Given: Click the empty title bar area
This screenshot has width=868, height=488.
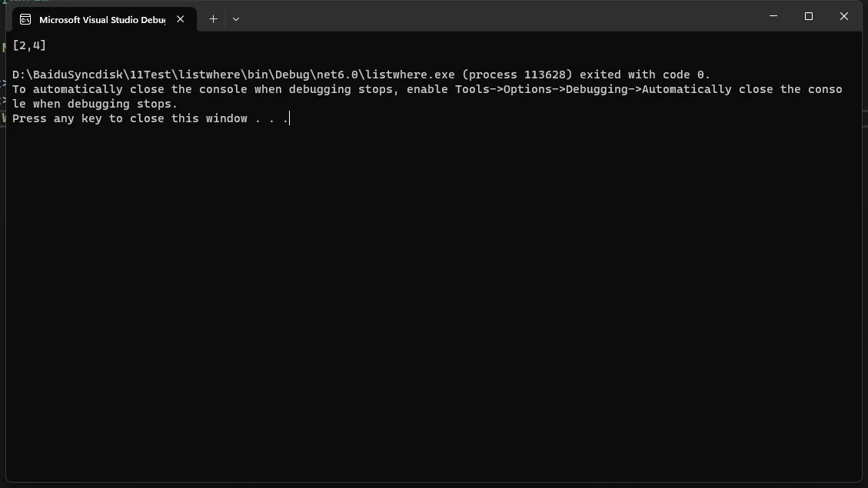Looking at the screenshot, I should pos(498,16).
